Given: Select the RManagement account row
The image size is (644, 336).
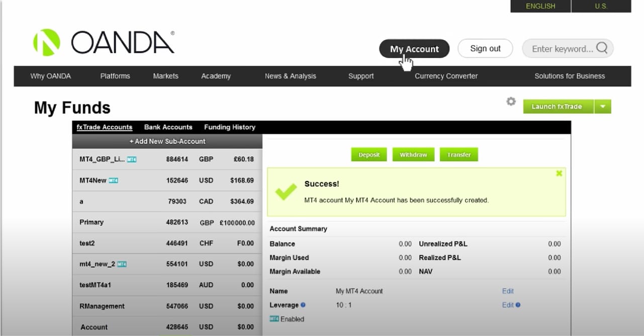Looking at the screenshot, I should tap(167, 306).
